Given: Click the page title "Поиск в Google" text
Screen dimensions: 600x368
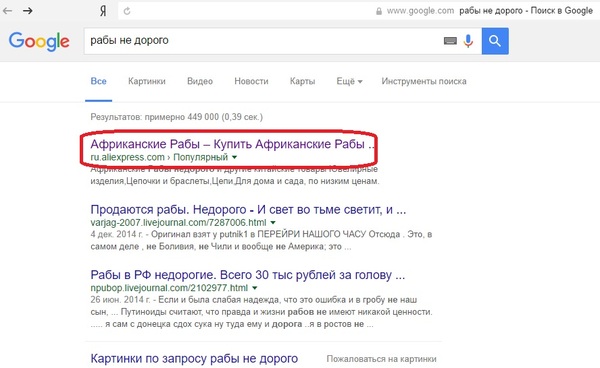Looking at the screenshot, I should pyautogui.click(x=562, y=11).
